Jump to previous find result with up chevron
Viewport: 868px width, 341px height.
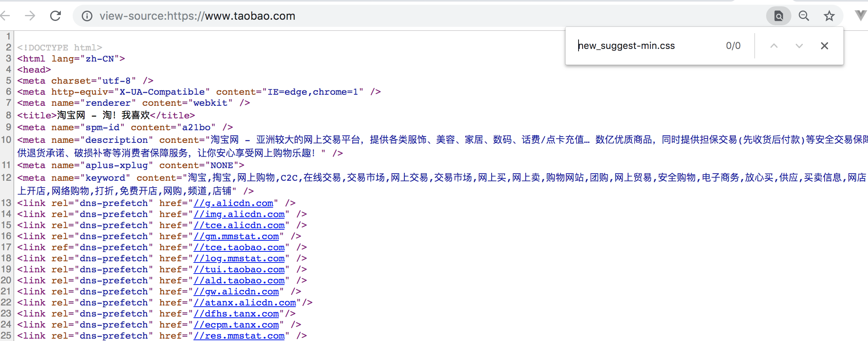(774, 46)
